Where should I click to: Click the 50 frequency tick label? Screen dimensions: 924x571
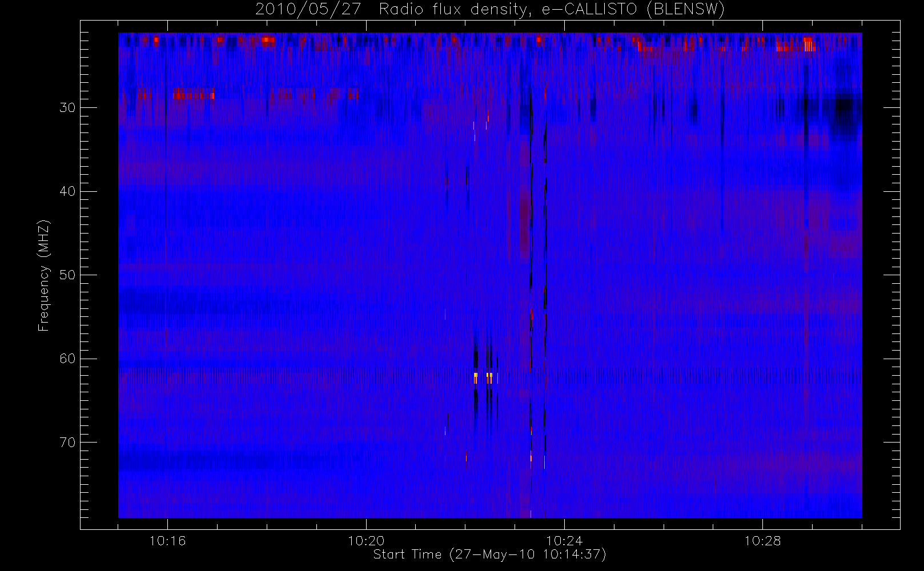coord(67,275)
